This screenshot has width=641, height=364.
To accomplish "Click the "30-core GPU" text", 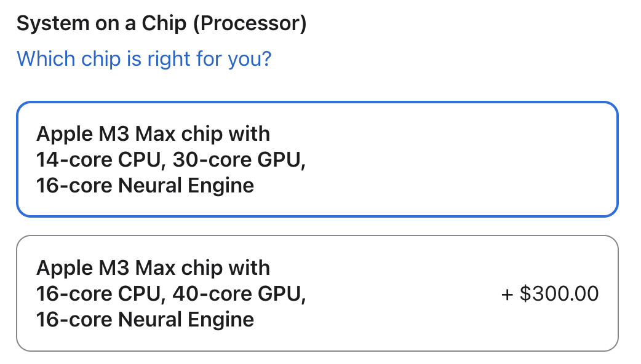I will (x=237, y=159).
